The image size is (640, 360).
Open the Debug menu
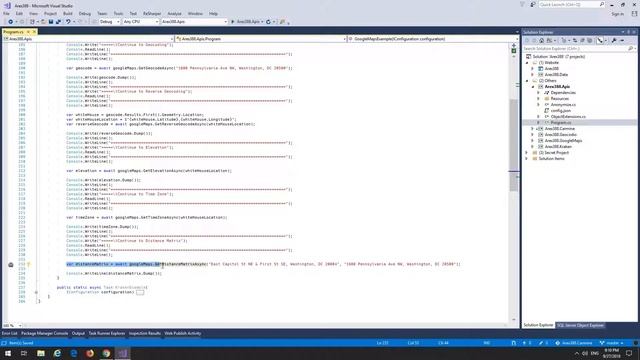click(85, 13)
